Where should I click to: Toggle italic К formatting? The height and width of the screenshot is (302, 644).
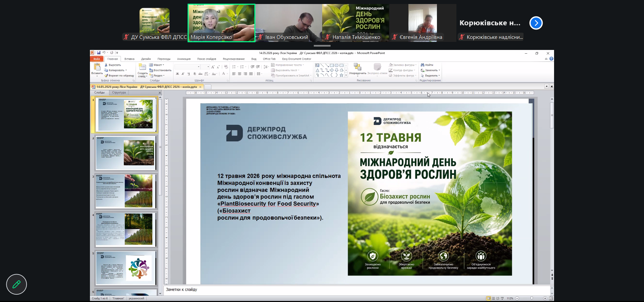click(x=183, y=74)
